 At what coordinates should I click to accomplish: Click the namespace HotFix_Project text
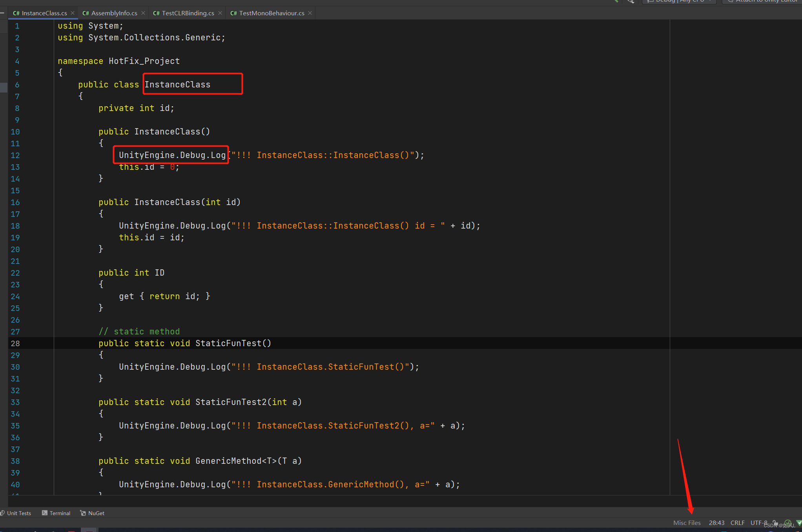point(119,61)
